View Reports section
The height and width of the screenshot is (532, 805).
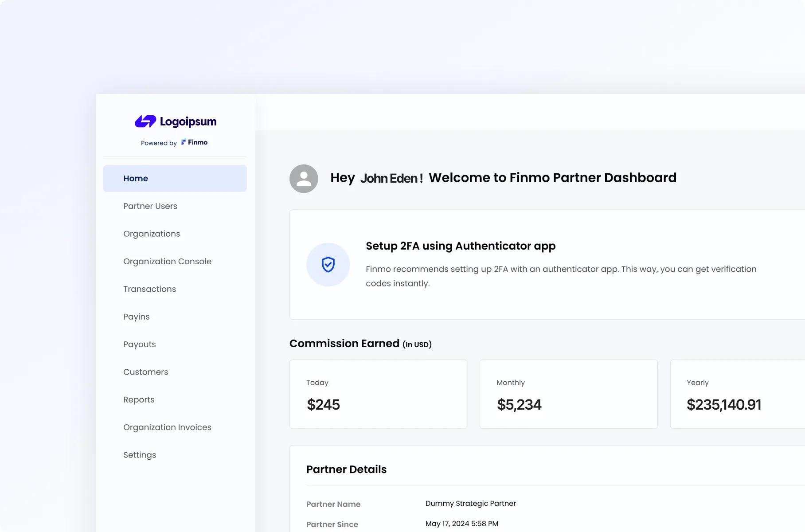[x=139, y=400]
